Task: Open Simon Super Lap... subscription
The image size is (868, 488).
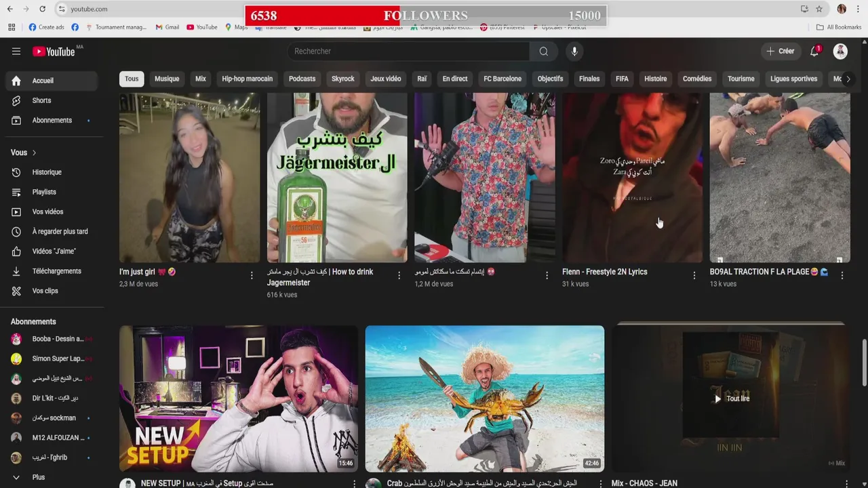Action: click(x=52, y=359)
